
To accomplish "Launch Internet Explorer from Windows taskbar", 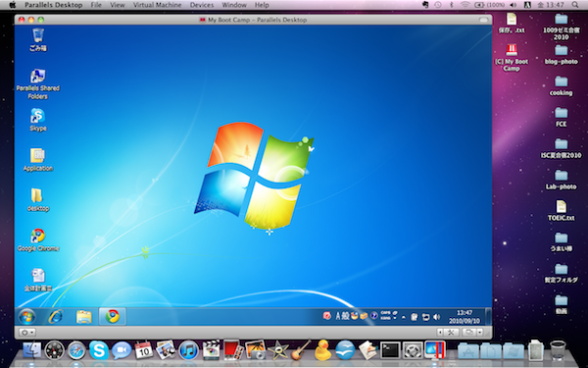I will click(x=55, y=317).
